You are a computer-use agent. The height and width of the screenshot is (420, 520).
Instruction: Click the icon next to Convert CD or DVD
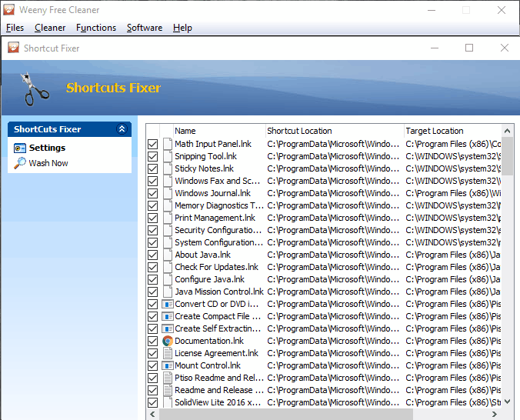(168, 304)
